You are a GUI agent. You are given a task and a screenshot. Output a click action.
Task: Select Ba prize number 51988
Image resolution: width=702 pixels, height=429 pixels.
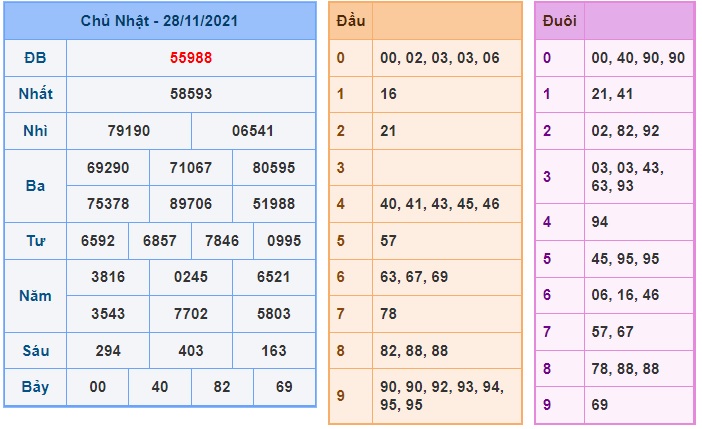pyautogui.click(x=274, y=204)
